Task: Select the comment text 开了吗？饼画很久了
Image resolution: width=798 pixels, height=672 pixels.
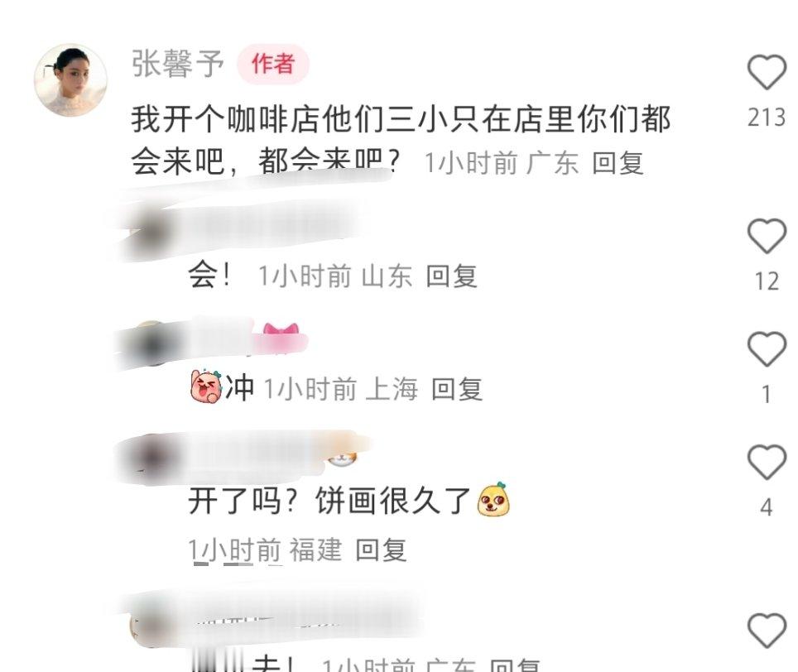Action: pyautogui.click(x=329, y=501)
